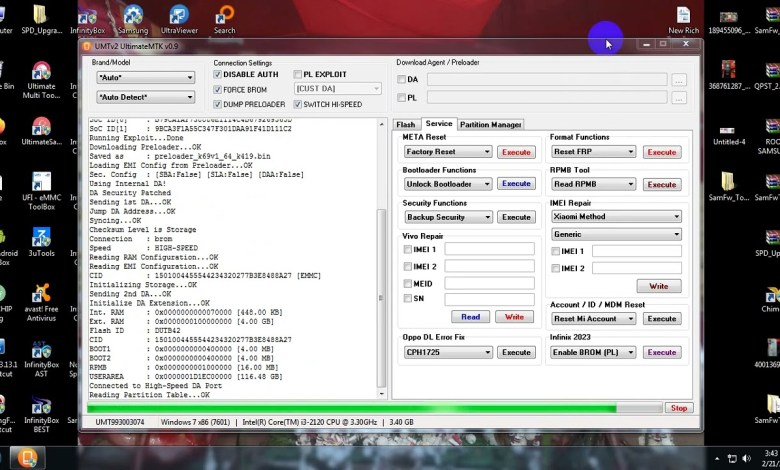Open the Samsung desktop shortcut

(x=133, y=20)
